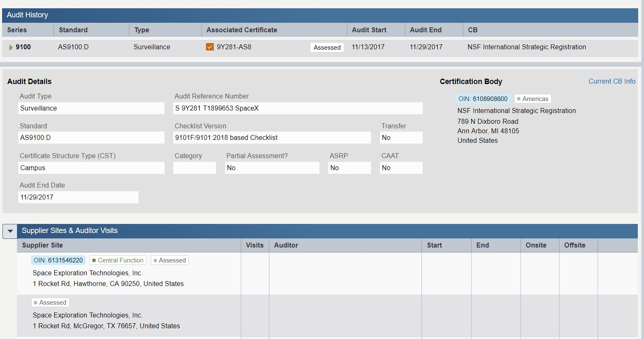Screen dimensions: 644x339
Task: Click the Assessed tag for Hawthorne site
Action: (169, 260)
